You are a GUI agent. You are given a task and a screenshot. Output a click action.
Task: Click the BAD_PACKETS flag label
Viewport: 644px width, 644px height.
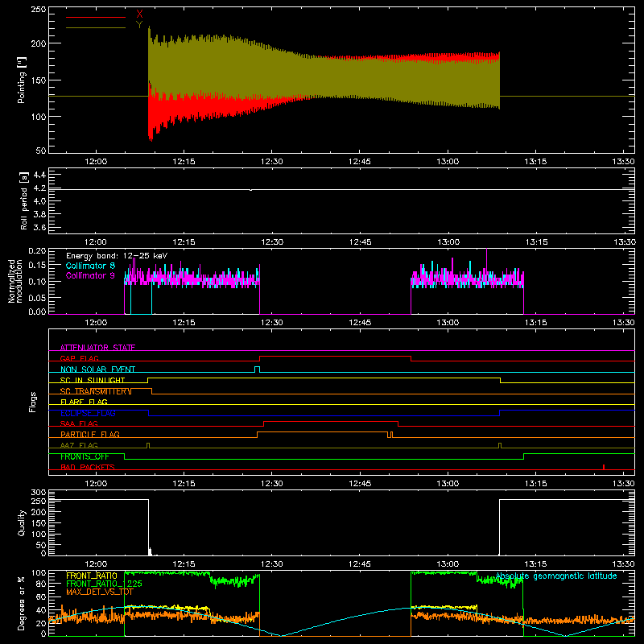[x=88, y=467]
